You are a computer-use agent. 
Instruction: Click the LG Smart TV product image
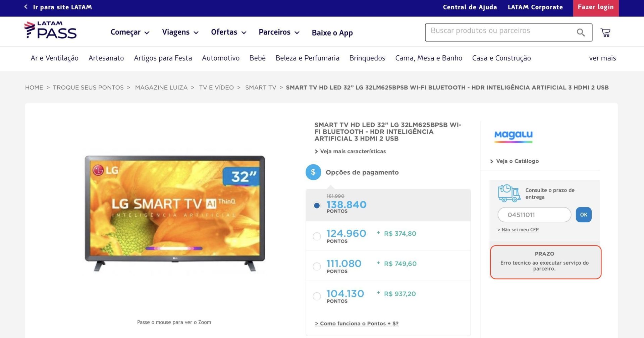175,213
